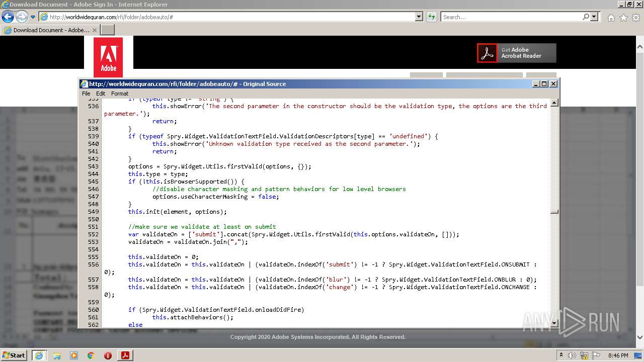Click the '//make sure we validate' comment line

click(202, 227)
